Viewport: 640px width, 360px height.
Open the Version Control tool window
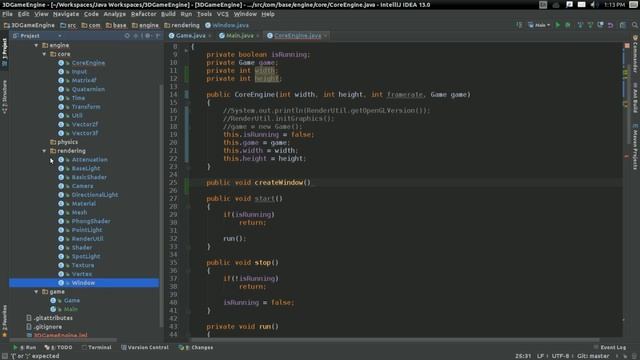point(144,347)
